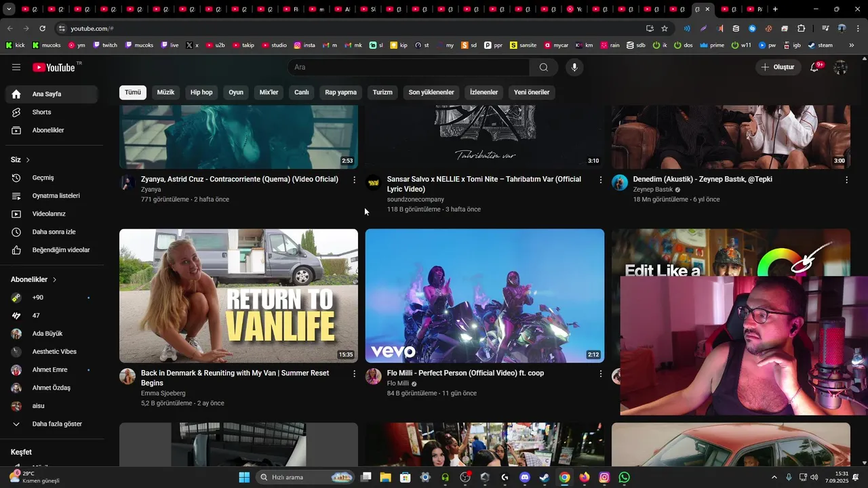Open the taskbar weather widget
868x488 pixels.
[x=34, y=477]
